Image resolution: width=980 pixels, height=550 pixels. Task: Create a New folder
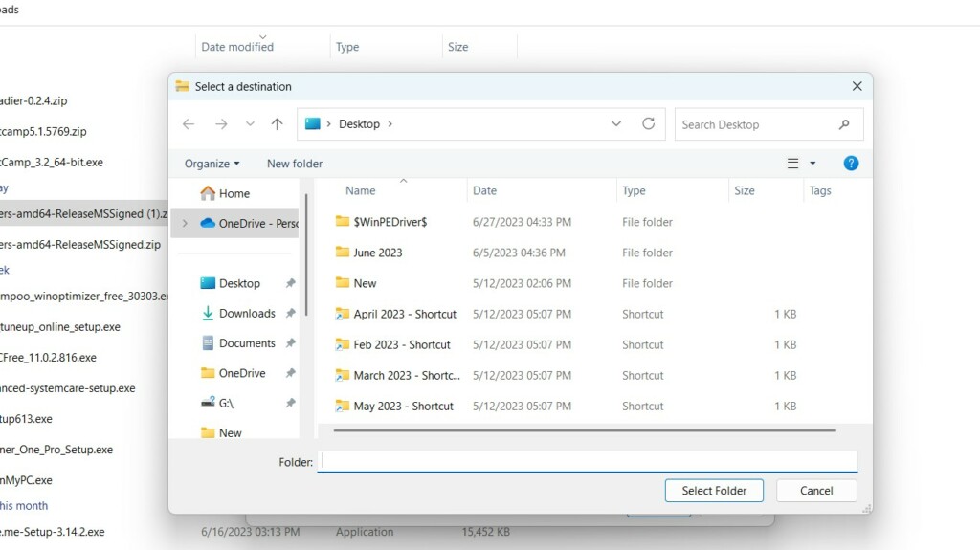[294, 164]
